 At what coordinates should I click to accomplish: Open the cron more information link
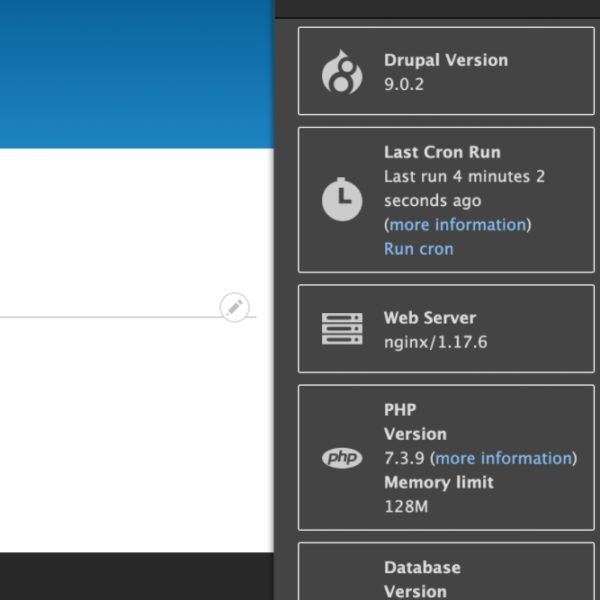tap(458, 225)
